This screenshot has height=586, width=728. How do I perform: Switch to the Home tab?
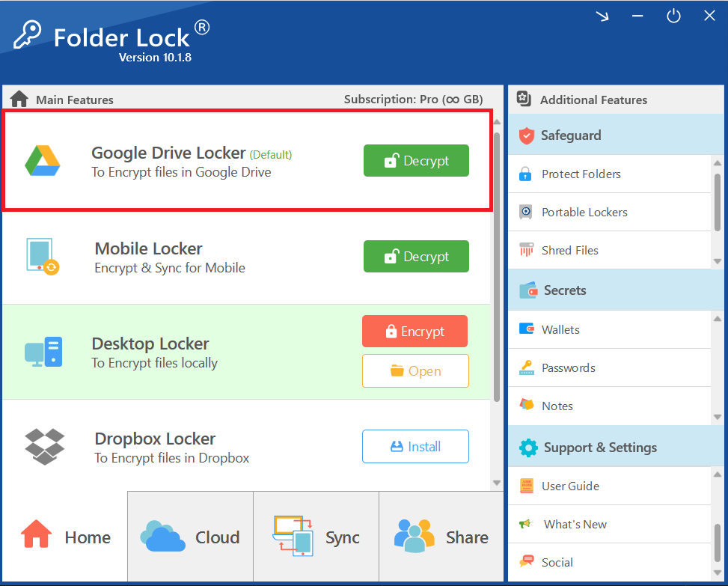[x=64, y=537]
